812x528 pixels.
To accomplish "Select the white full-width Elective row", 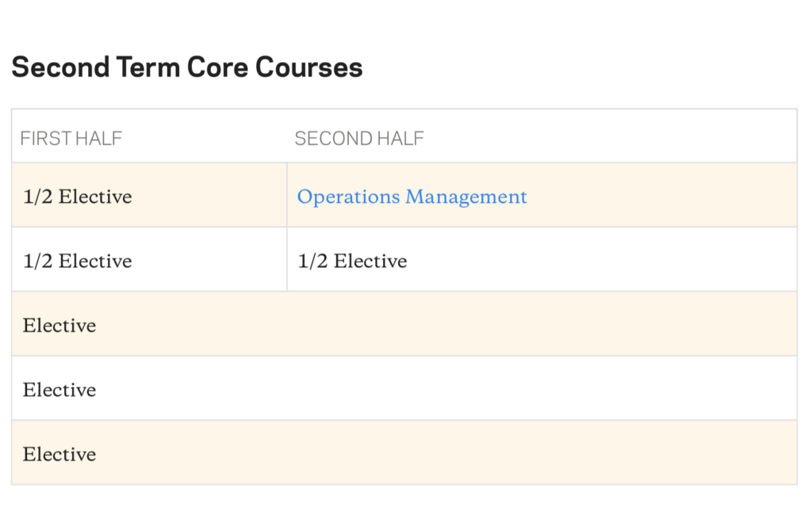I will coord(404,388).
